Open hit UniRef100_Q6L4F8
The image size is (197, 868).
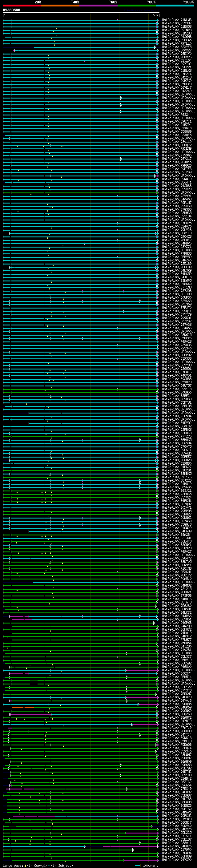click(x=177, y=542)
